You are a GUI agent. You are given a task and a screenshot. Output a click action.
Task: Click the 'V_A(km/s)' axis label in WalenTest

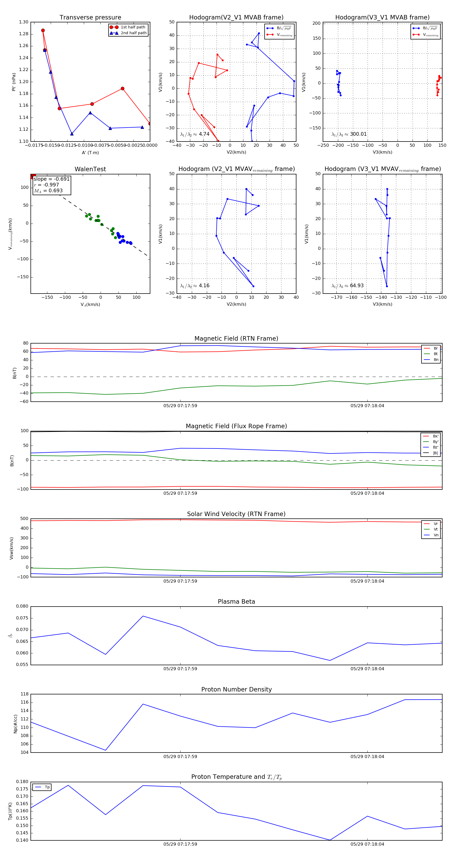[x=90, y=305]
